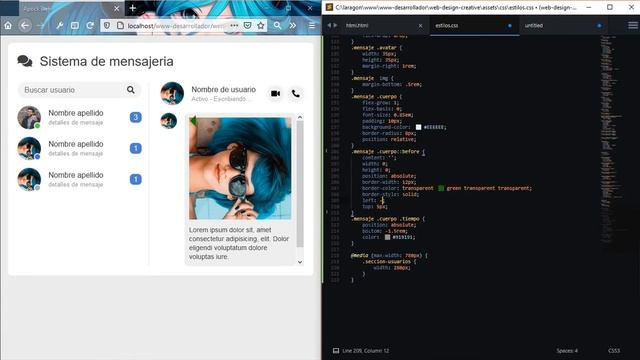
Task: Click the chat scroll-down arrow
Action: coord(300,262)
